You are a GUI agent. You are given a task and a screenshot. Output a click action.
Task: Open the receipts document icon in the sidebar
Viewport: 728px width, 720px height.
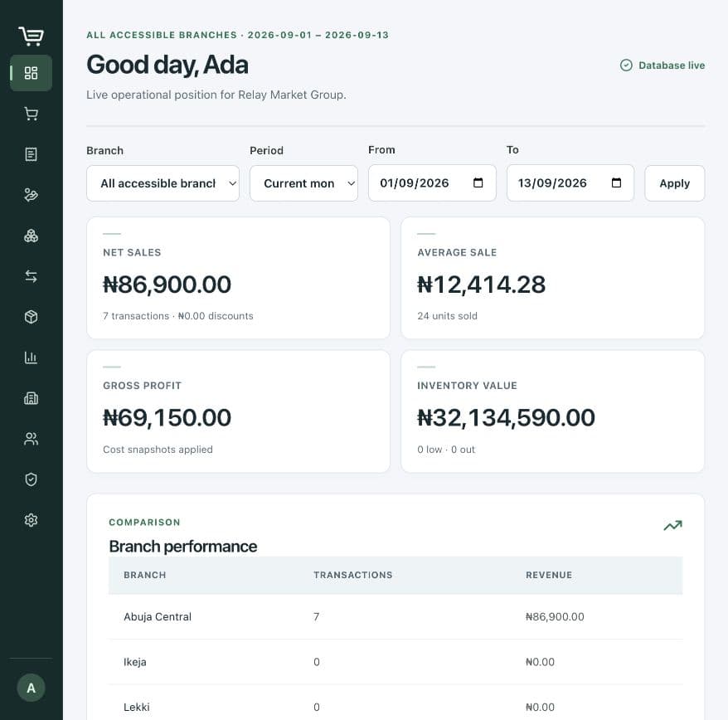(x=32, y=154)
